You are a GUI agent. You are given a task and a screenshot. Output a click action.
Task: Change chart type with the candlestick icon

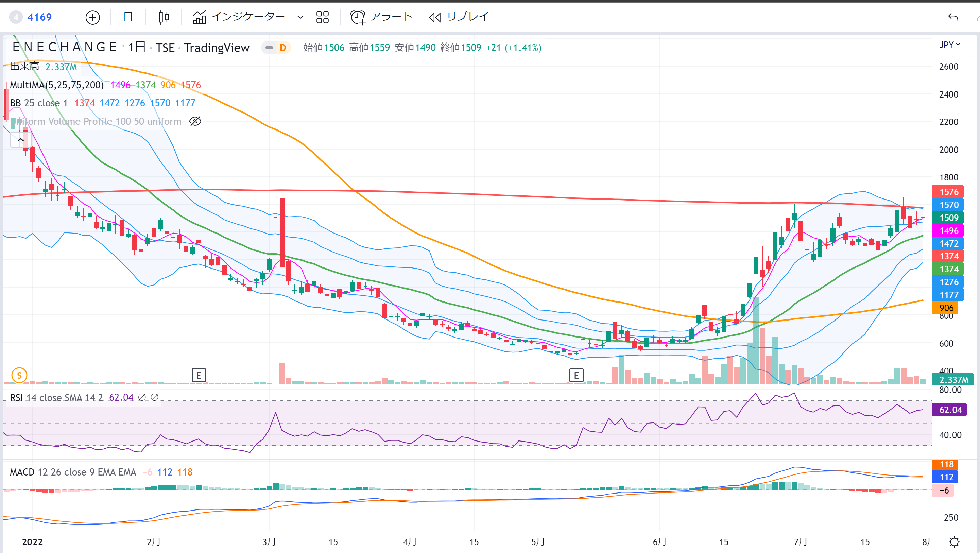164,17
